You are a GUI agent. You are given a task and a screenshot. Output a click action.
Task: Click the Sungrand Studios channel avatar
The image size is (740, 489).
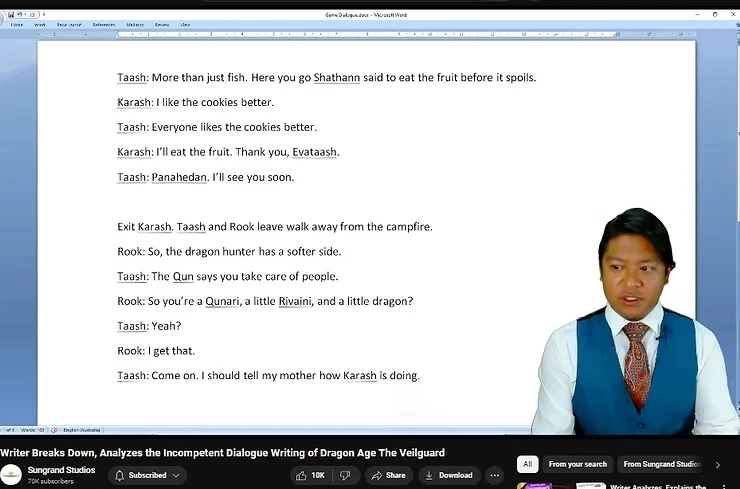(x=11, y=475)
